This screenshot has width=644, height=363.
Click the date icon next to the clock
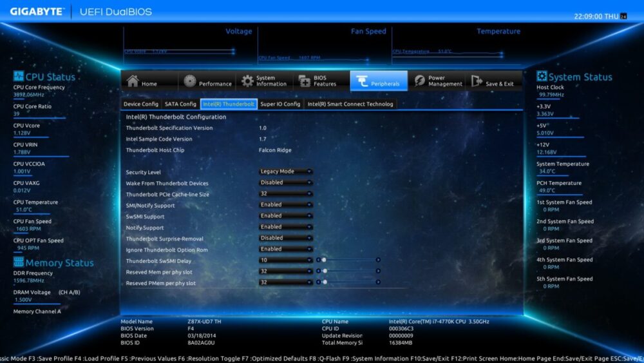623,17
